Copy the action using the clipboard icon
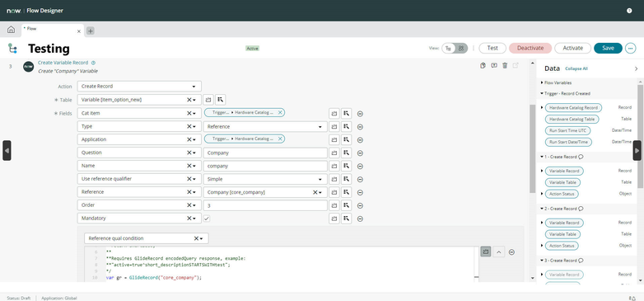This screenshot has width=644, height=301. coord(483,65)
